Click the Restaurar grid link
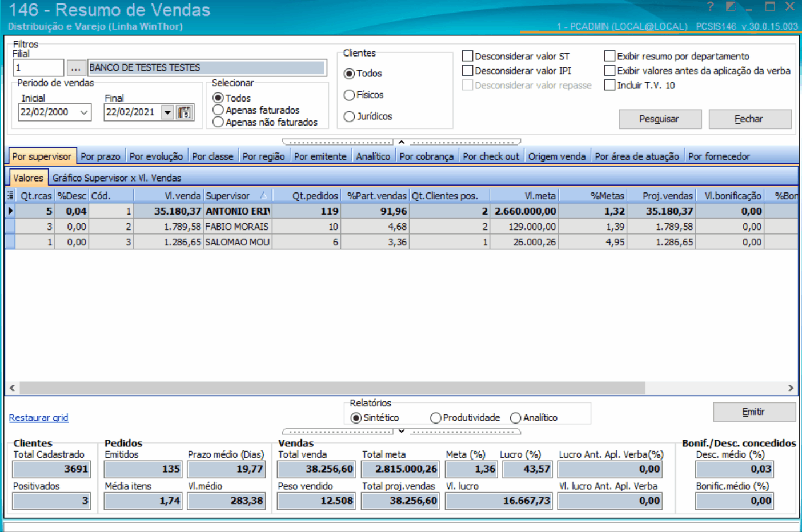 pos(38,418)
